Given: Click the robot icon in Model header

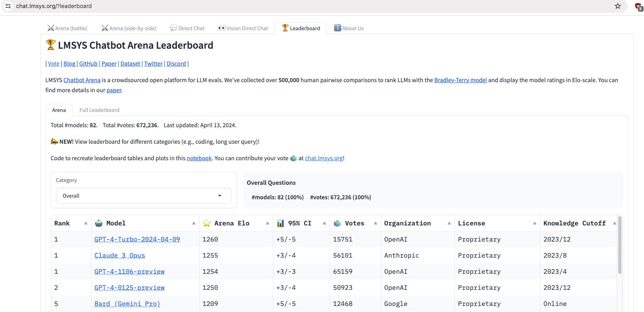Looking at the screenshot, I should click(99, 223).
